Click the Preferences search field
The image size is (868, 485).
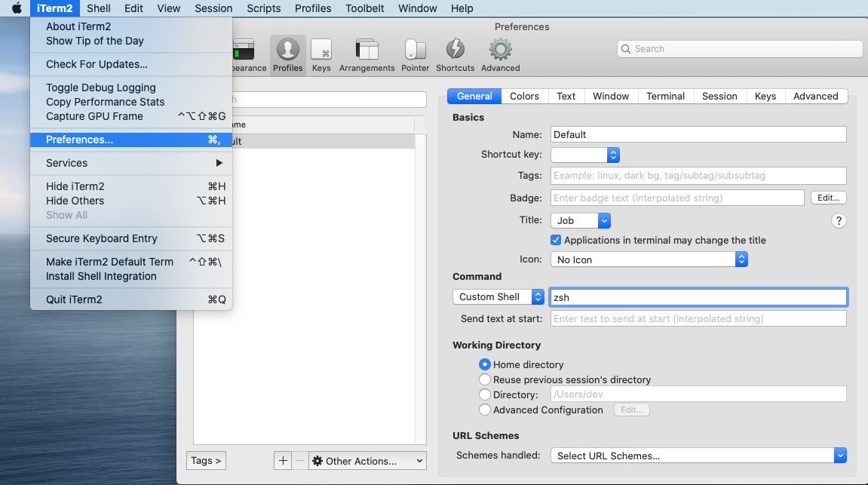[740, 49]
